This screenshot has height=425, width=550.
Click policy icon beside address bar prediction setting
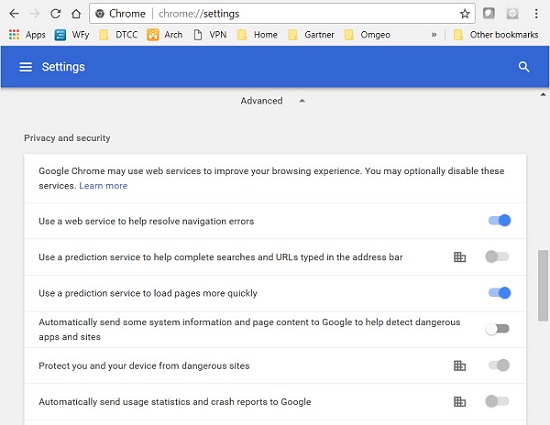coord(460,257)
